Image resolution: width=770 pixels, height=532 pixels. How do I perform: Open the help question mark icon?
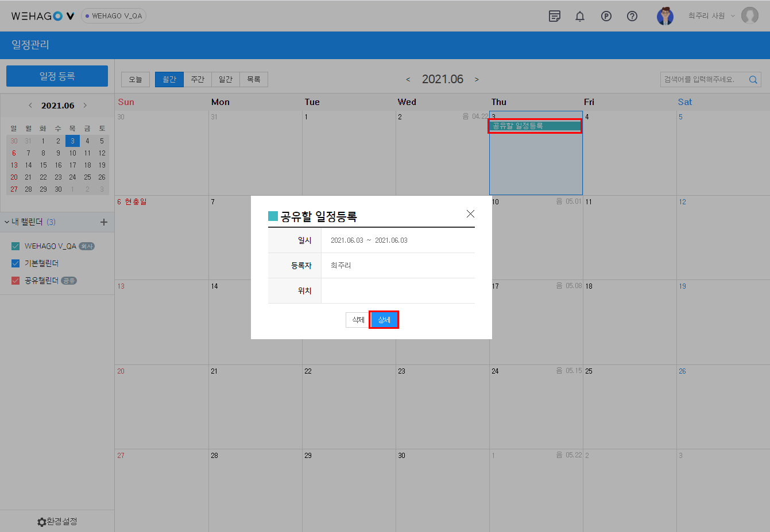point(632,16)
